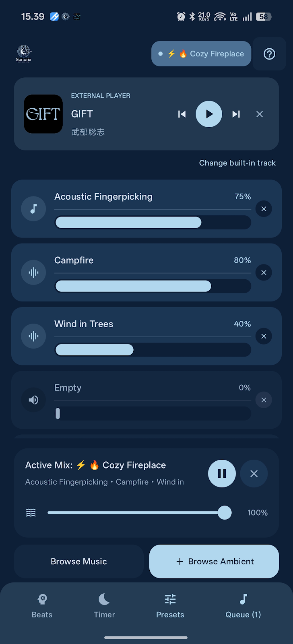Open the help question mark icon

pos(269,54)
